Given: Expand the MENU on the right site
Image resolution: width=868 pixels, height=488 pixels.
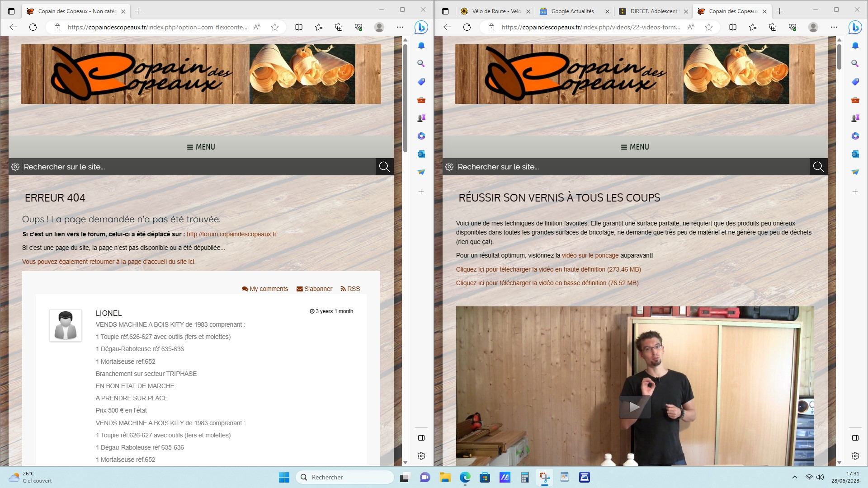Looking at the screenshot, I should click(635, 147).
